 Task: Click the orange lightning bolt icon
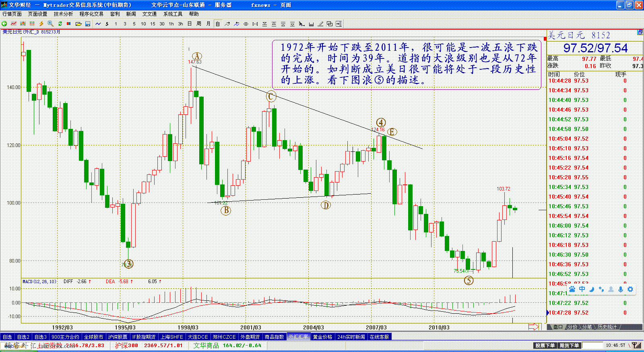point(41,24)
